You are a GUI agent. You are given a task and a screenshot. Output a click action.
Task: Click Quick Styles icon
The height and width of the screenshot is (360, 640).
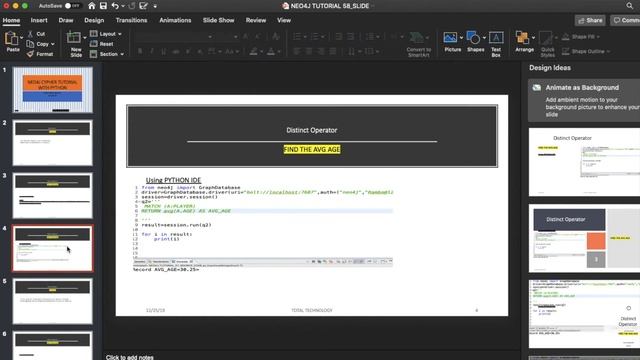pos(546,38)
